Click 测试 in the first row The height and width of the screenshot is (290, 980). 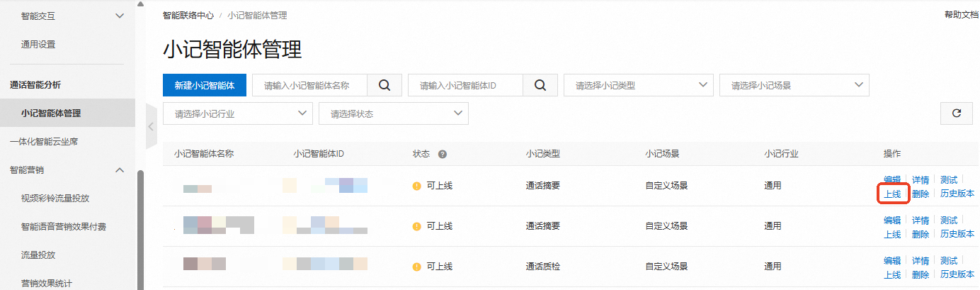[x=949, y=180]
